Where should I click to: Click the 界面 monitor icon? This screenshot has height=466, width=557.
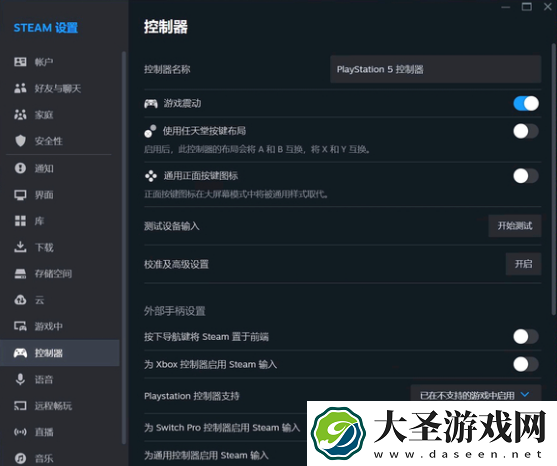20,195
